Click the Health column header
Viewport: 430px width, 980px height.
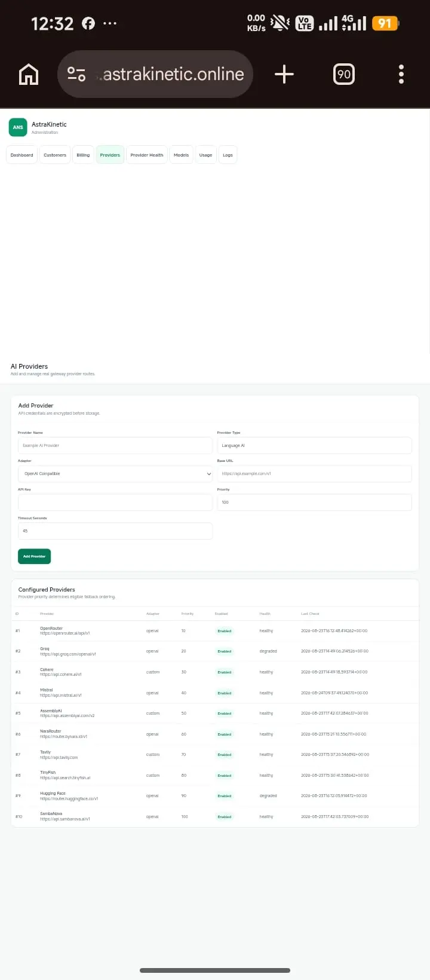(265, 614)
